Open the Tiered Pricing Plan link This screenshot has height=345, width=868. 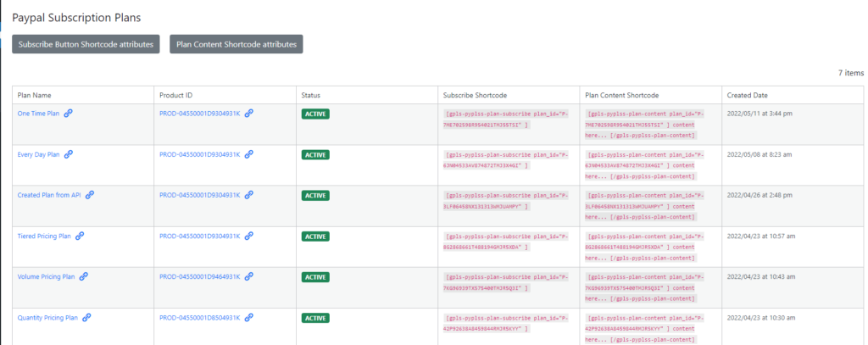[x=44, y=236]
